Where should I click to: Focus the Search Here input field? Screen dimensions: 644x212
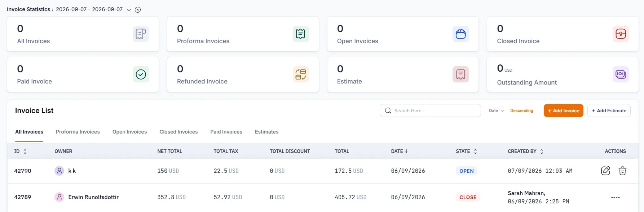point(430,110)
